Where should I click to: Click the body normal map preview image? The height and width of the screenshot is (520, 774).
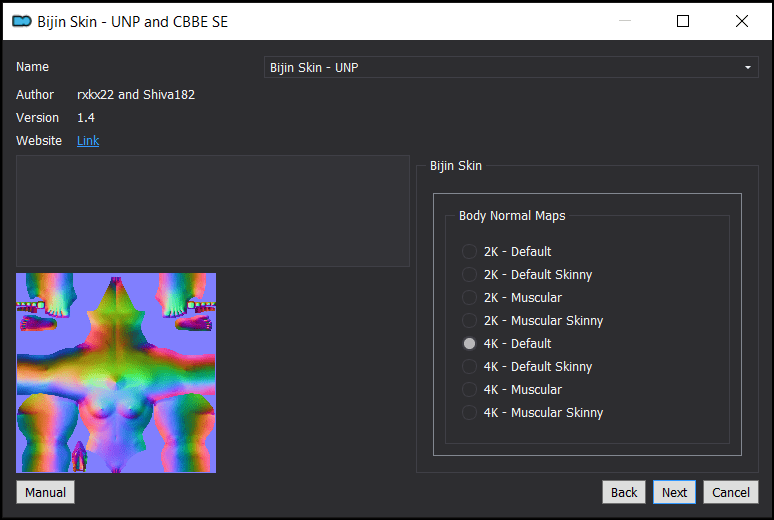[x=116, y=373]
